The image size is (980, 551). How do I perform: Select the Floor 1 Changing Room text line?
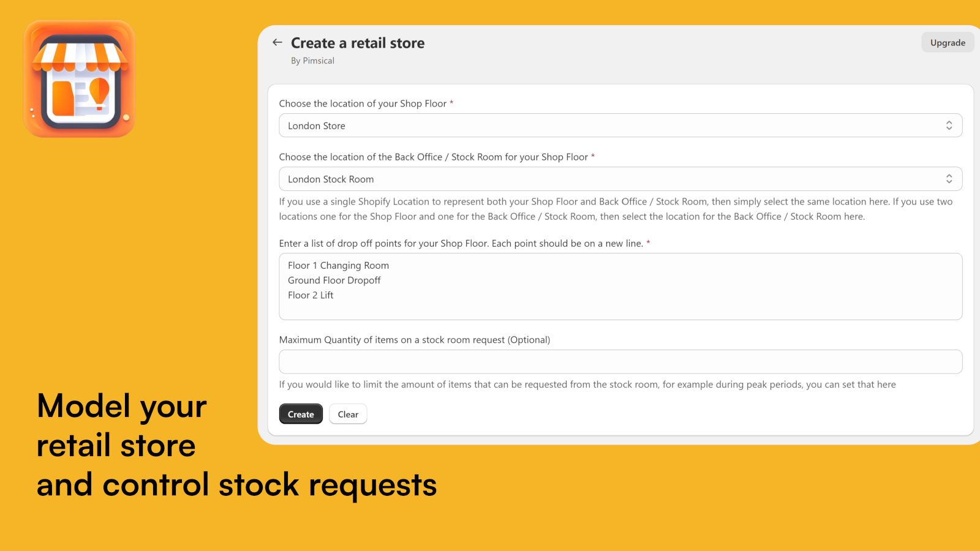(338, 265)
